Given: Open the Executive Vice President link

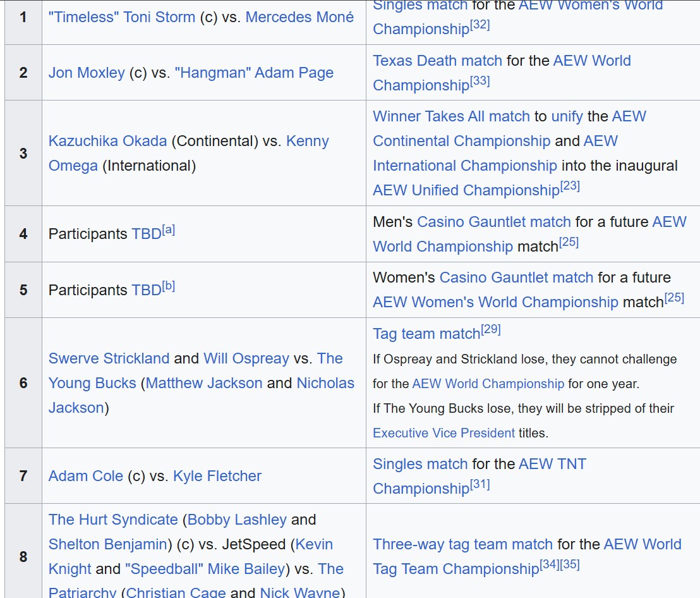Looking at the screenshot, I should pyautogui.click(x=444, y=433).
